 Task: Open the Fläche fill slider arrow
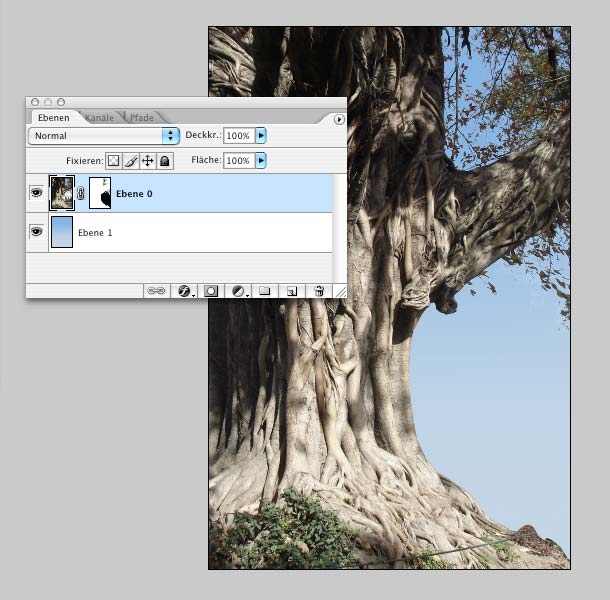coord(261,160)
